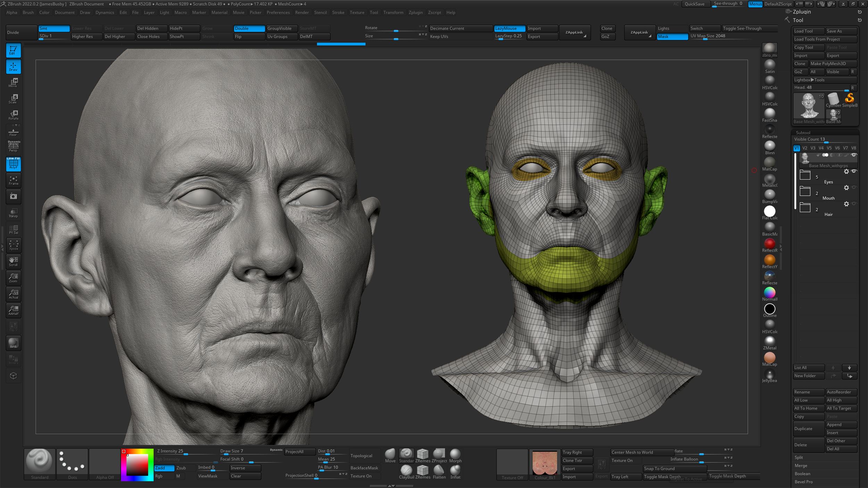Toggle PolyF line fill display
Screen dimensions: 868x488
coord(13,164)
